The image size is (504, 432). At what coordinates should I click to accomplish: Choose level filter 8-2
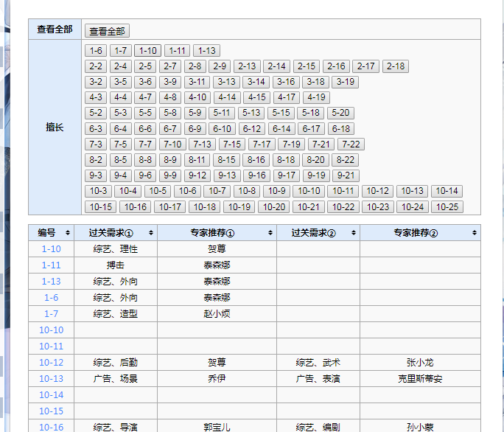96,160
